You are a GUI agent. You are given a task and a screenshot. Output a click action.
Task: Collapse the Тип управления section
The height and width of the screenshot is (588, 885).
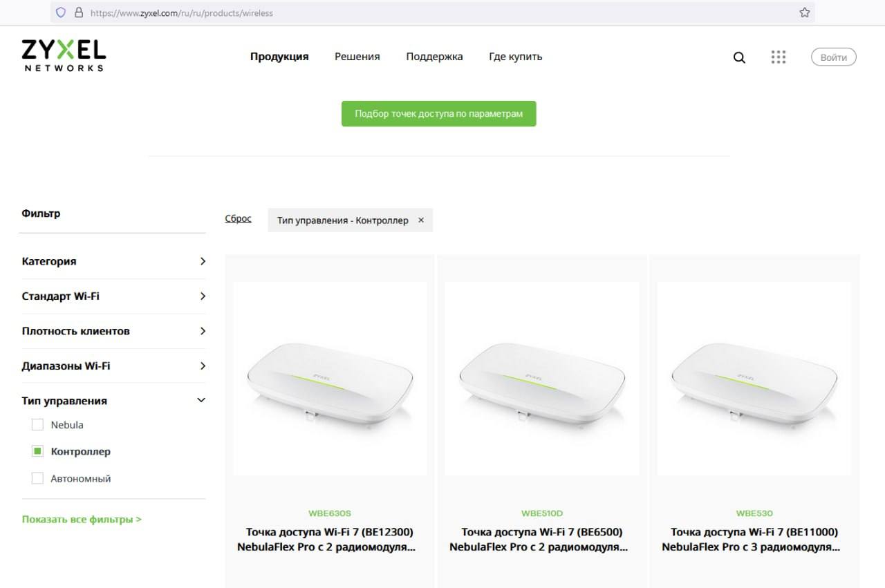coord(114,401)
